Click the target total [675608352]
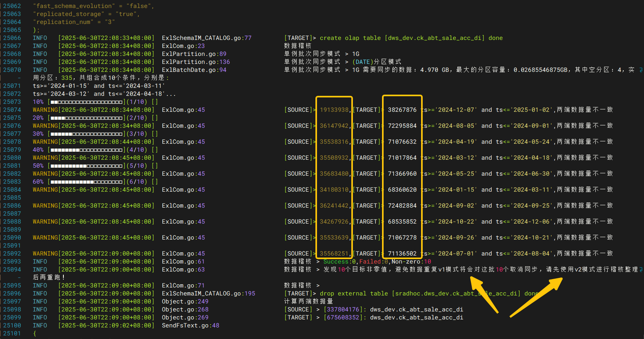644x339 pixels. pyautogui.click(x=343, y=317)
